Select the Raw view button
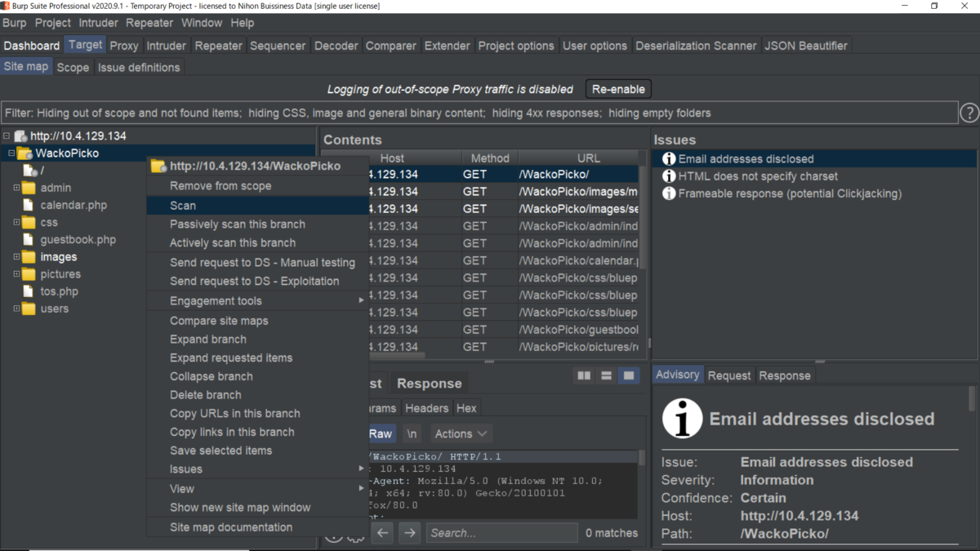This screenshot has width=980, height=551. [x=381, y=433]
